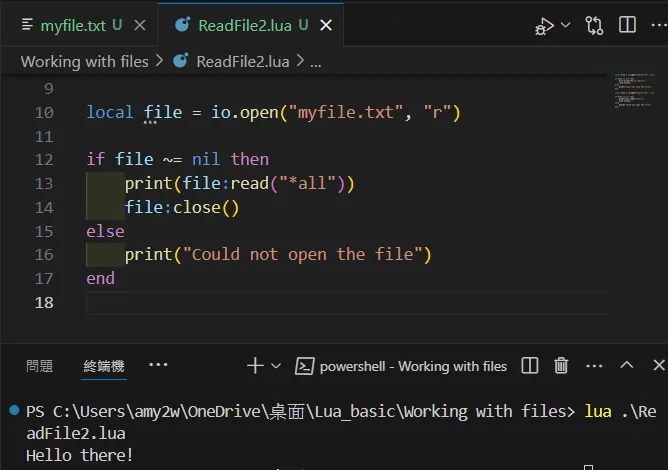668x470 pixels.
Task: Close the terminal panel
Action: click(x=659, y=365)
